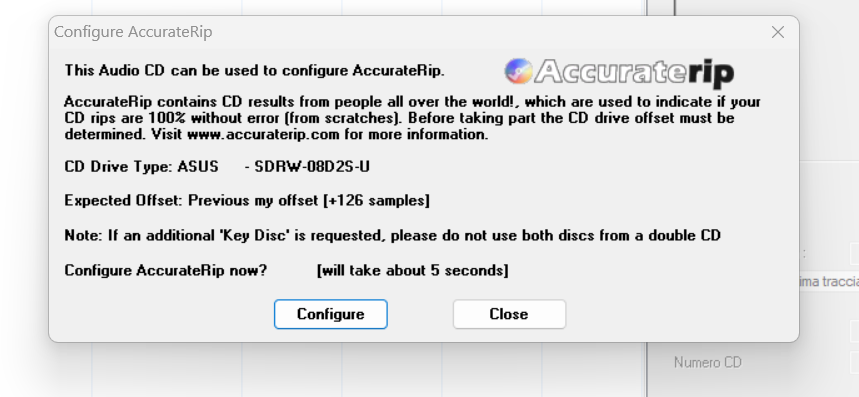Dismiss the dialog with the title bar X
859x397 pixels.
click(777, 32)
